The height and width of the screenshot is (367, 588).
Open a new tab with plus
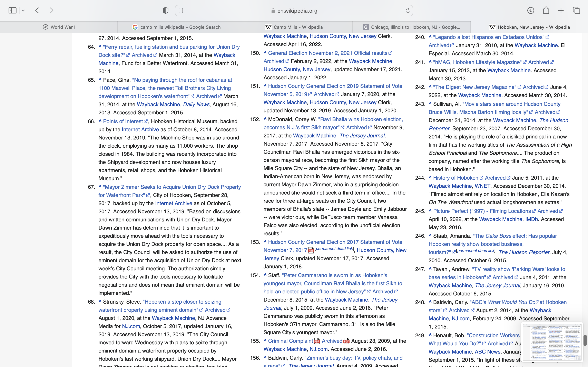pyautogui.click(x=561, y=10)
